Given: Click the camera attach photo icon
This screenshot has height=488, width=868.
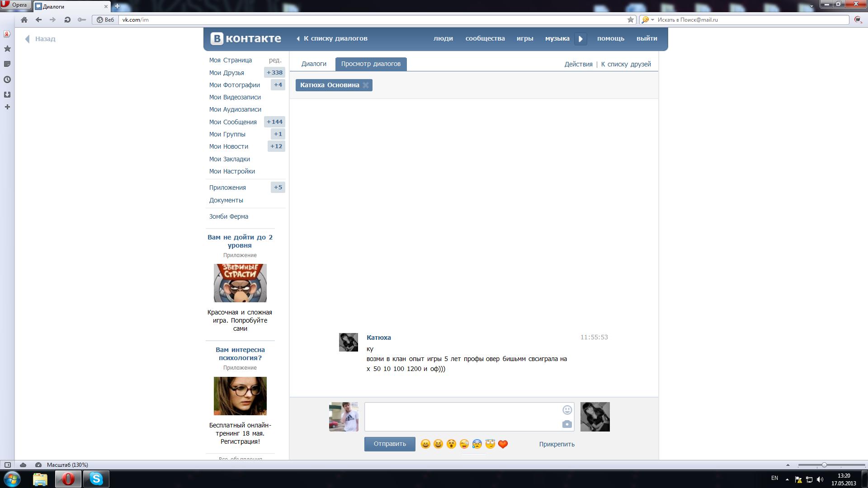Looking at the screenshot, I should click(567, 424).
